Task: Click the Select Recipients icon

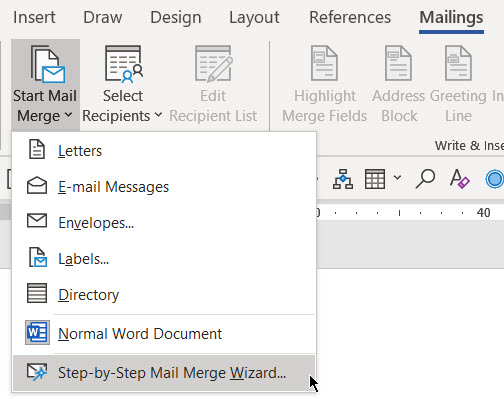Action: pos(124,64)
